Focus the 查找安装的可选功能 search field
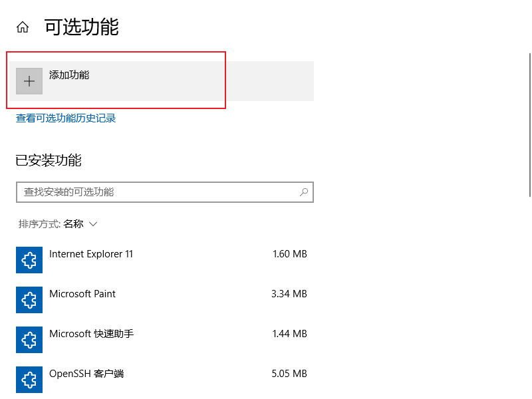 pos(165,192)
